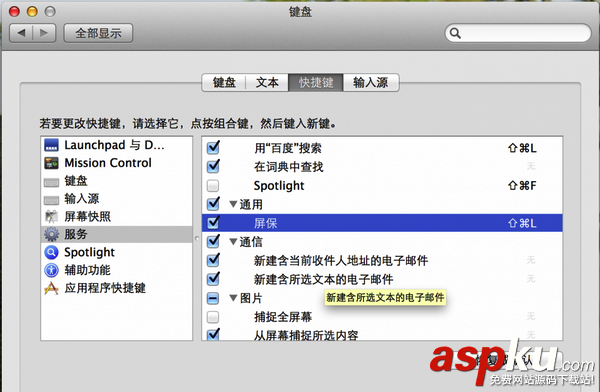
Task: Select the 快捷键 tab
Action: click(x=316, y=82)
